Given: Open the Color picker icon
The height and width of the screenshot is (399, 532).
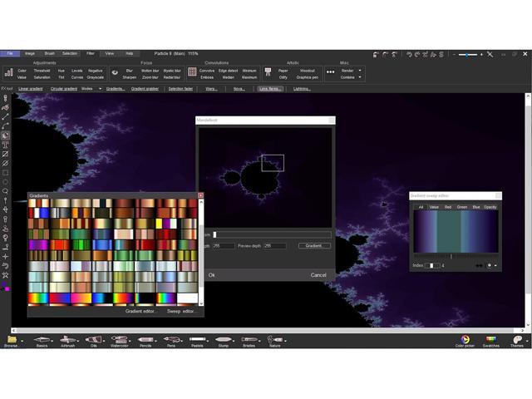Looking at the screenshot, I should point(465,339).
